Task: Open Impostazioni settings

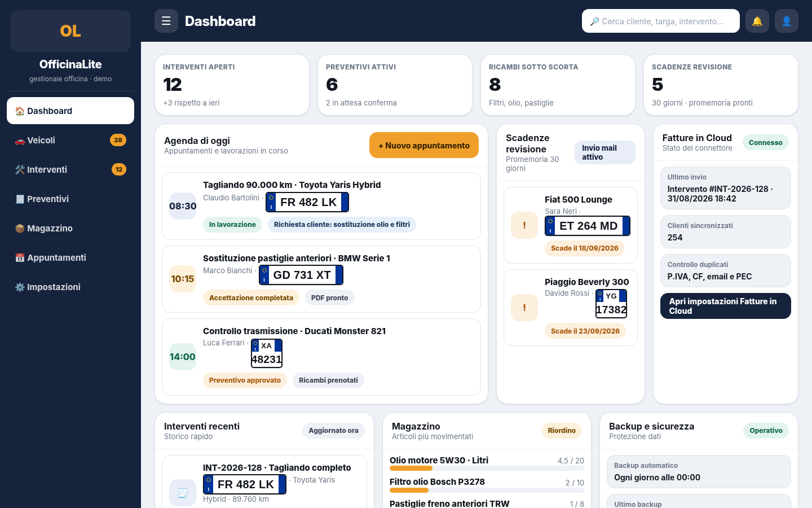Action: point(70,287)
